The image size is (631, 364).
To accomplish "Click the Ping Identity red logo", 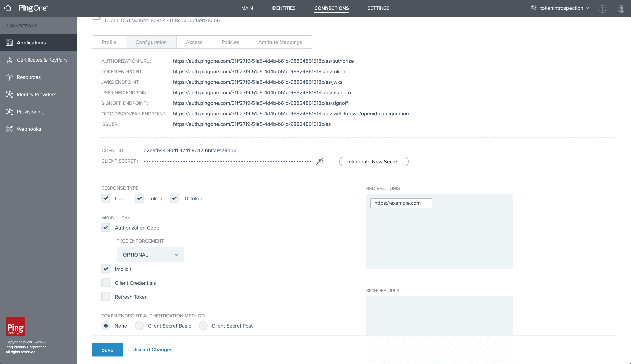I will click(x=16, y=326).
